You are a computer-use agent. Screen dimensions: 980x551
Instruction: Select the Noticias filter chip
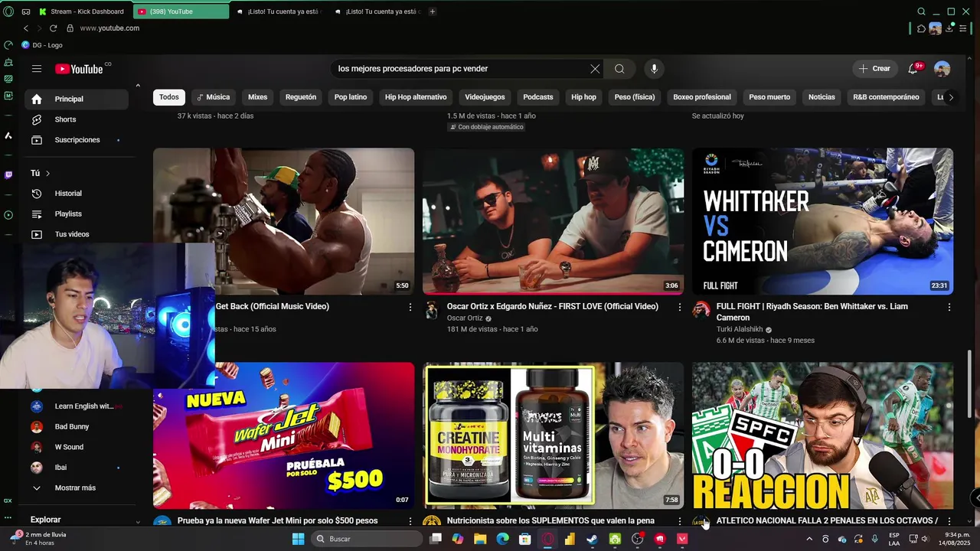[x=822, y=97]
